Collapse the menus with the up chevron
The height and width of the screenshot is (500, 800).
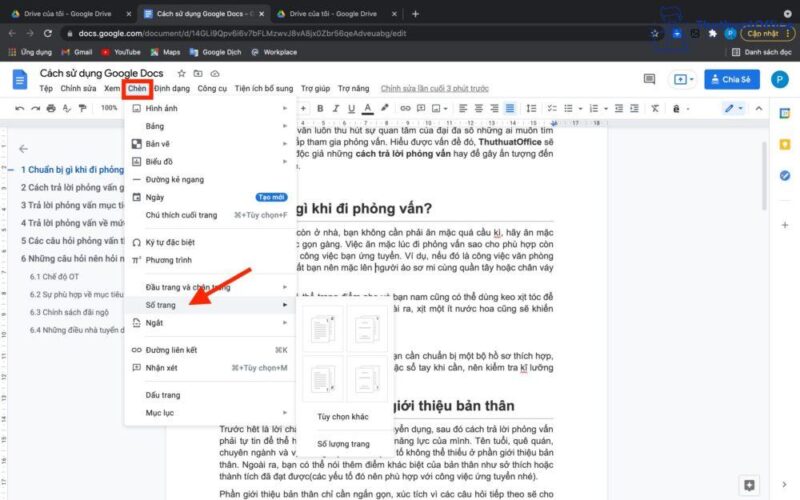click(x=759, y=108)
